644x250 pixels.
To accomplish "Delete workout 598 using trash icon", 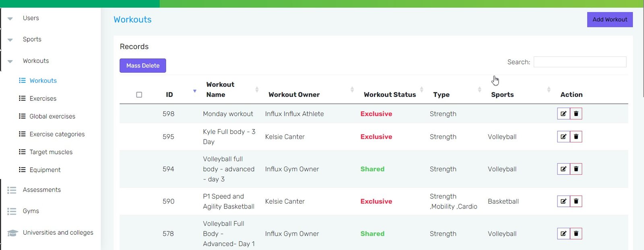I will coord(576,114).
